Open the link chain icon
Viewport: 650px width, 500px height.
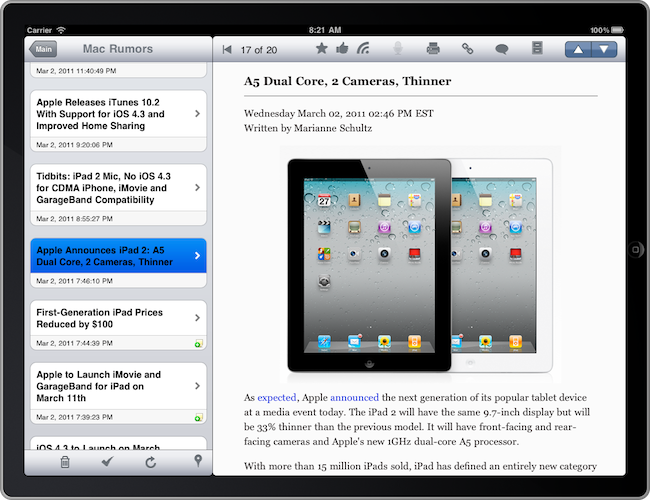467,49
